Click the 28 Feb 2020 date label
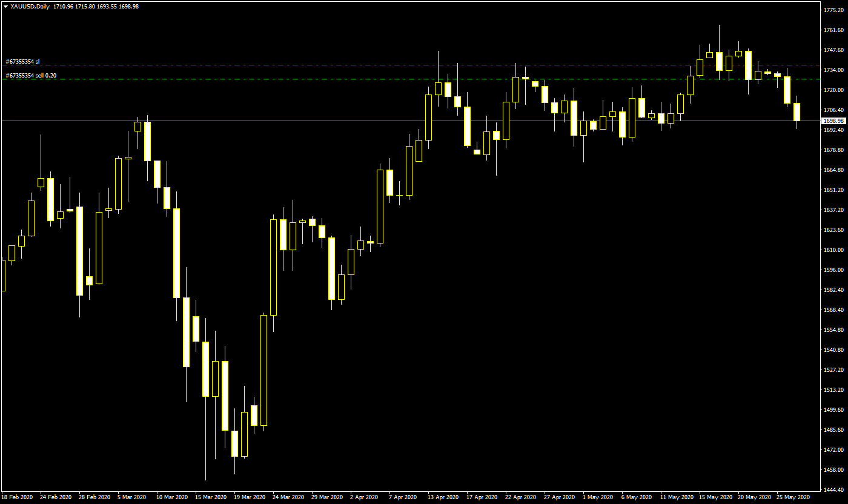The width and height of the screenshot is (848, 504). (94, 497)
